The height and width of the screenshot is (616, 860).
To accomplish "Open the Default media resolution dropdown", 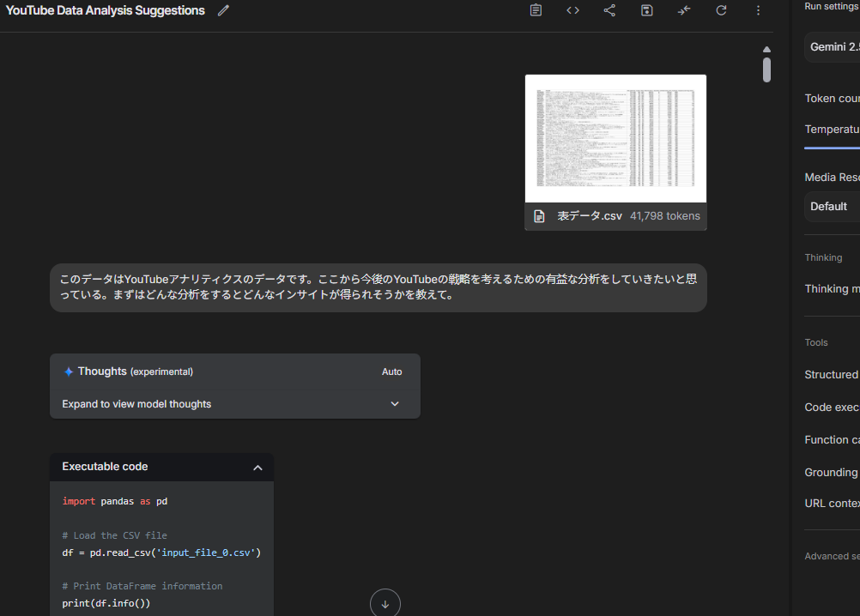I will pos(833,207).
